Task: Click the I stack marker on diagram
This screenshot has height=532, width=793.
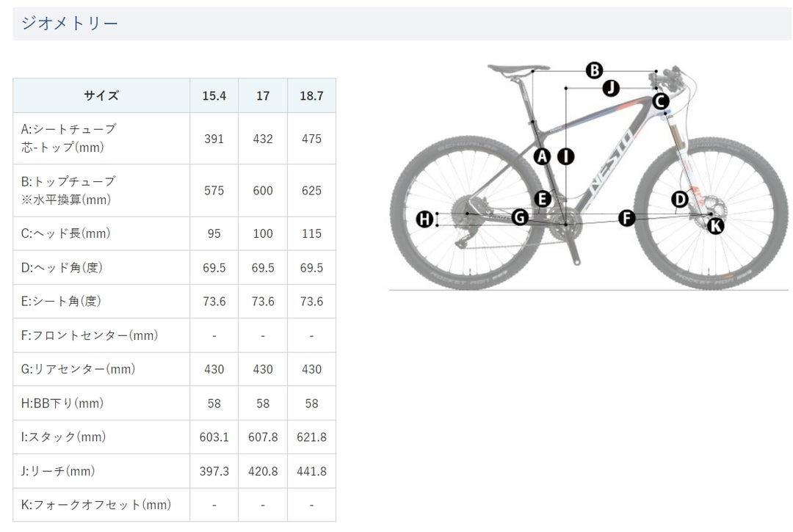Action: [x=565, y=156]
